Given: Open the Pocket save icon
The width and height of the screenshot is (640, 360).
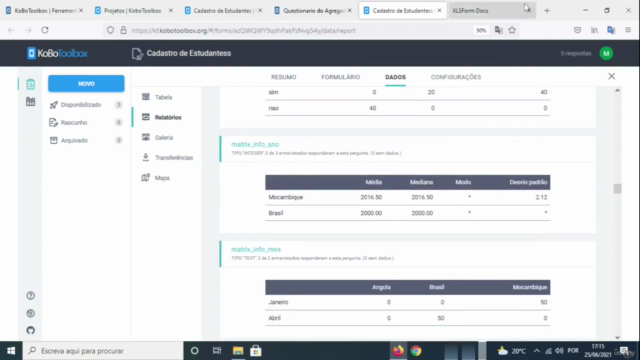Looking at the screenshot, I should coord(577,30).
